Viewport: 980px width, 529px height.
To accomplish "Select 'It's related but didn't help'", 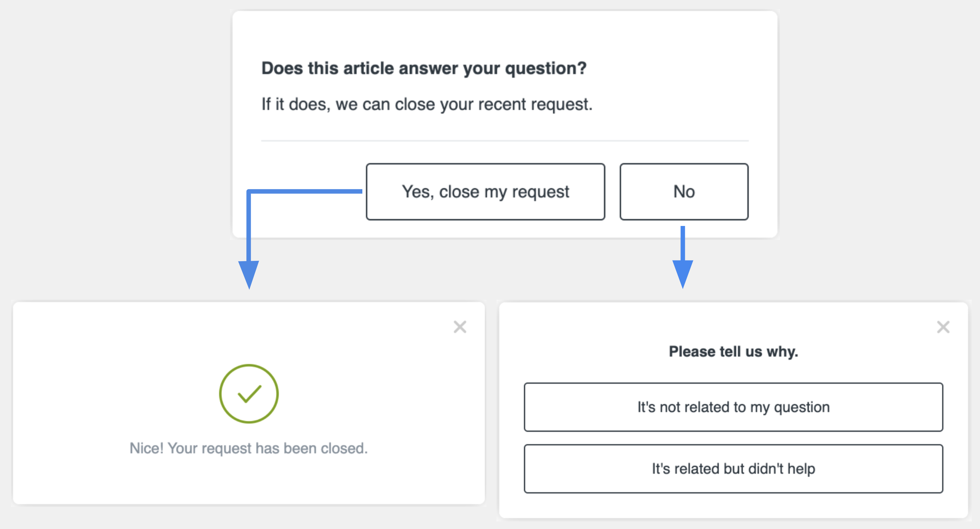I will [733, 469].
